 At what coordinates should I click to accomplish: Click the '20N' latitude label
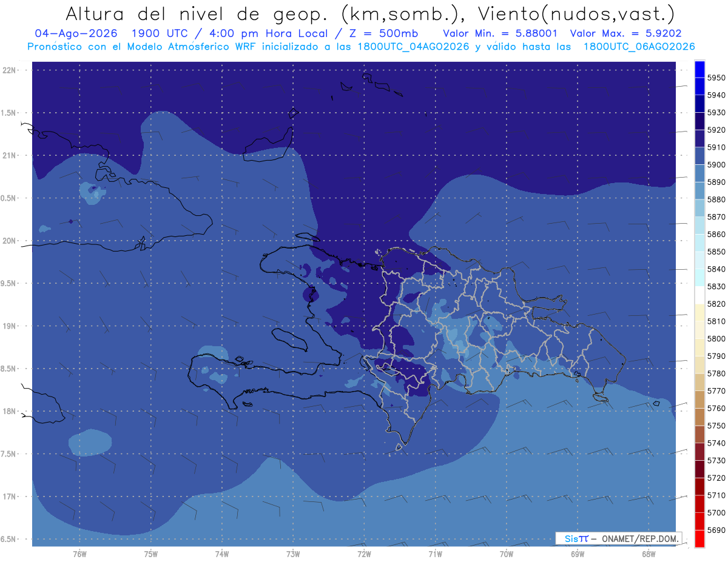click(x=9, y=241)
